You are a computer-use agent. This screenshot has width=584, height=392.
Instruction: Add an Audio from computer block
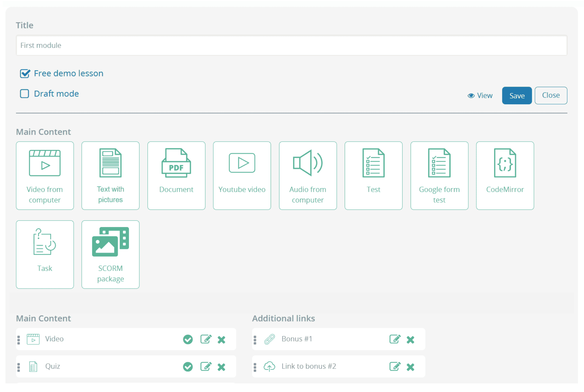pos(308,176)
